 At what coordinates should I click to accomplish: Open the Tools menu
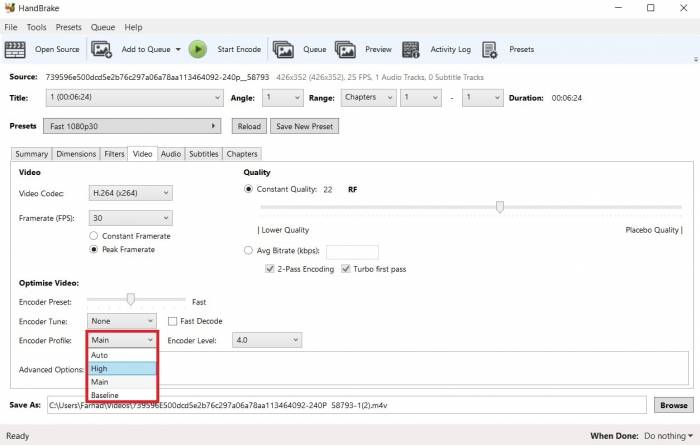(37, 27)
